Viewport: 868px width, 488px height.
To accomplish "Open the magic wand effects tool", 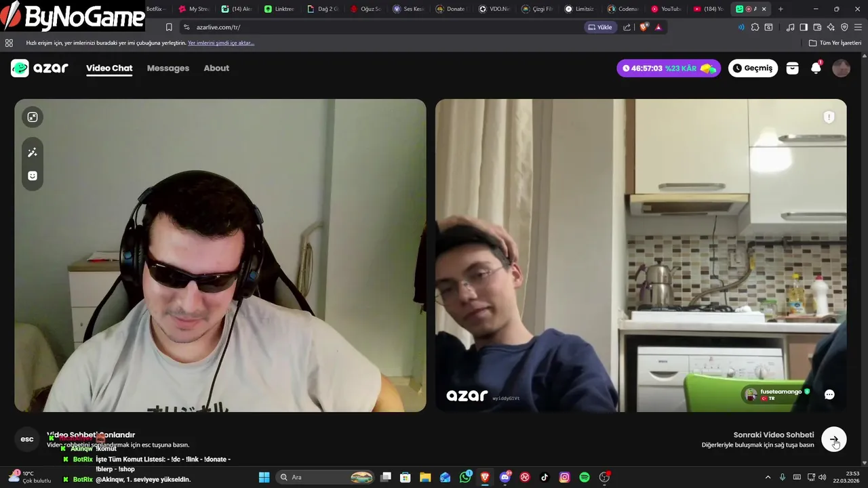I will click(x=33, y=152).
